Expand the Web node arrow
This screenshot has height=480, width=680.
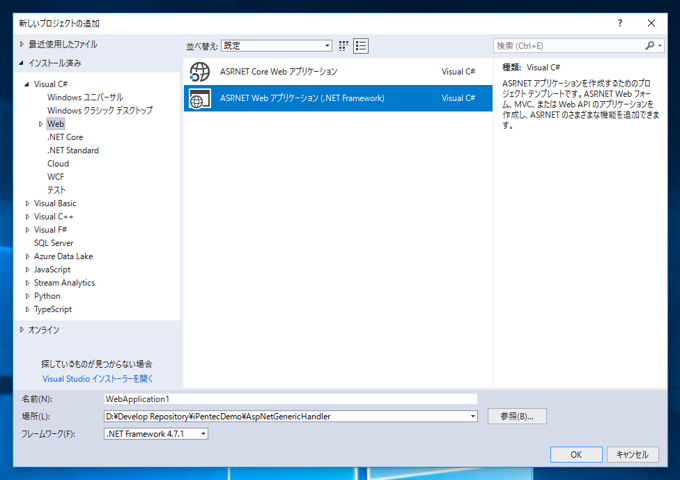coord(41,124)
